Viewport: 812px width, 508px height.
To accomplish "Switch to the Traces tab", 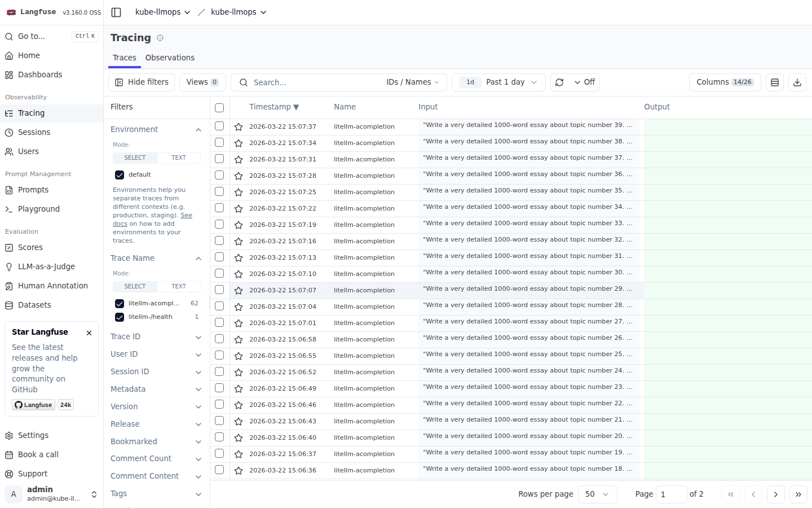I will click(x=125, y=58).
